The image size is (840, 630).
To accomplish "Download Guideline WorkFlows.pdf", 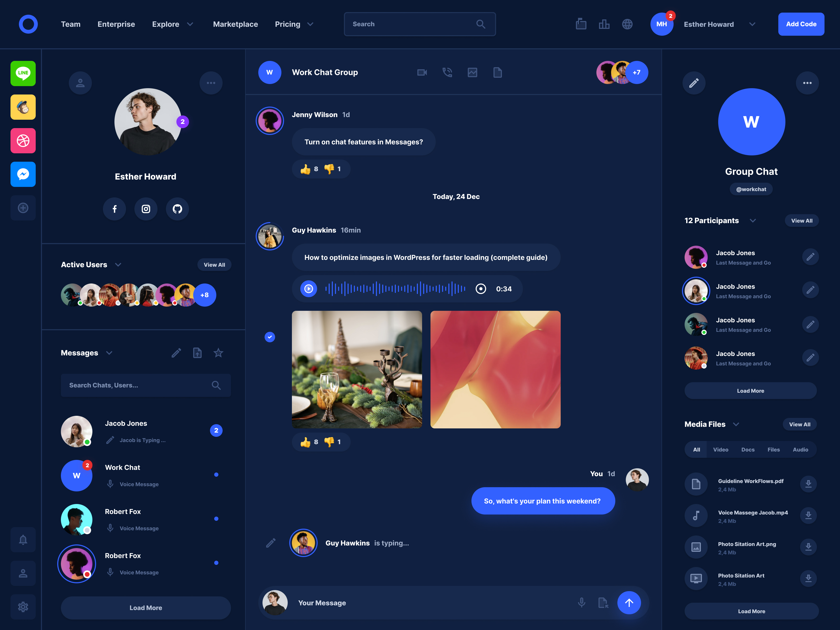I will click(x=808, y=484).
